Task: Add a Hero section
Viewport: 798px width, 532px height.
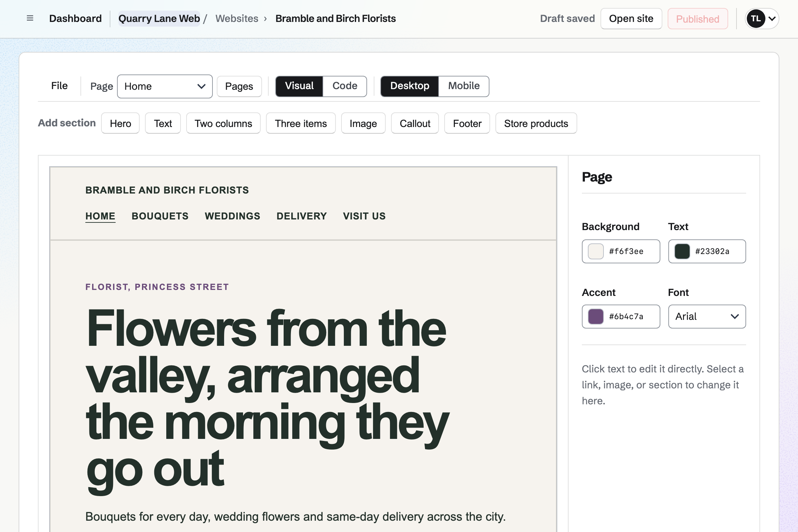Action: coord(120,123)
